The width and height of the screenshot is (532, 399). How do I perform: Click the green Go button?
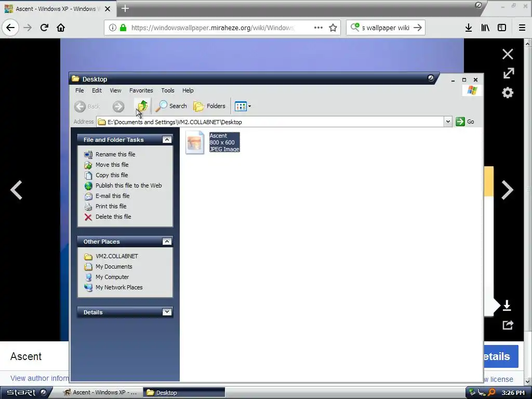[465, 122]
